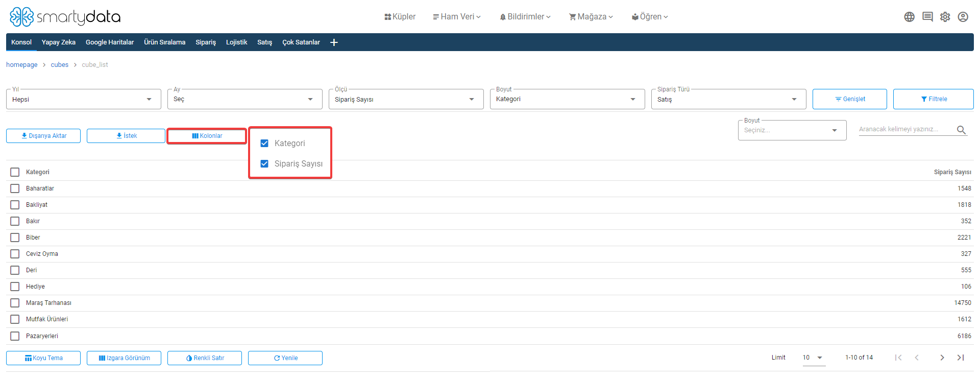
Task: Open the Sipariş Türü dropdown
Action: click(x=729, y=99)
